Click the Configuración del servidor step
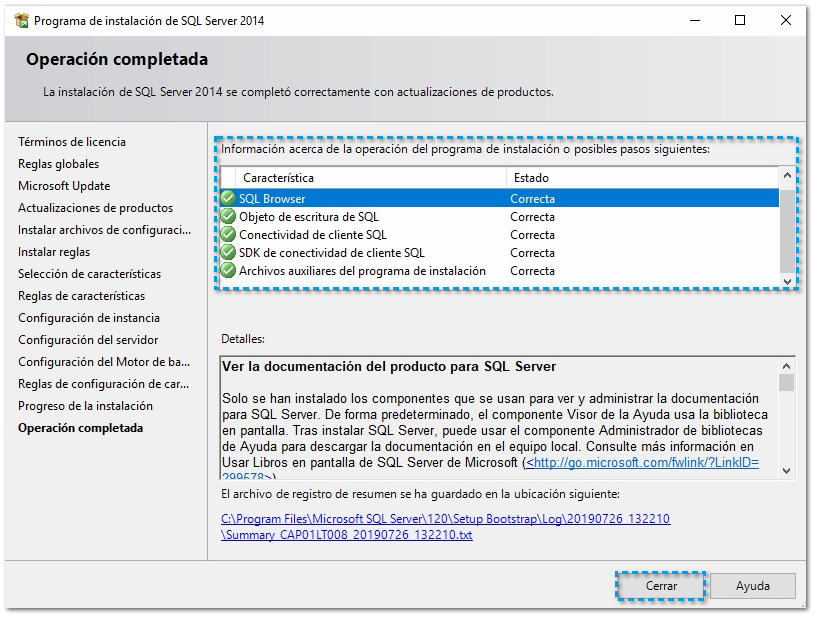Viewport: 815px width, 617px height. [x=88, y=340]
